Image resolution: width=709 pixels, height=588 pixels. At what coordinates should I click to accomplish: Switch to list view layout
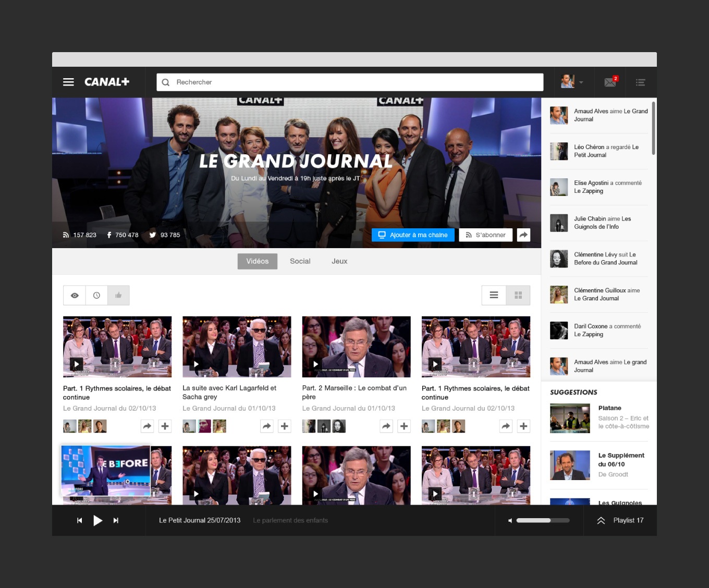click(494, 296)
